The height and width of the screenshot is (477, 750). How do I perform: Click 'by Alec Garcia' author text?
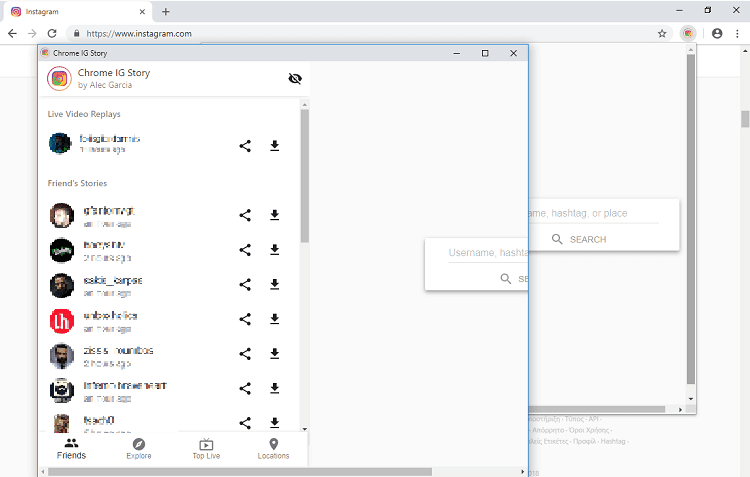point(105,85)
